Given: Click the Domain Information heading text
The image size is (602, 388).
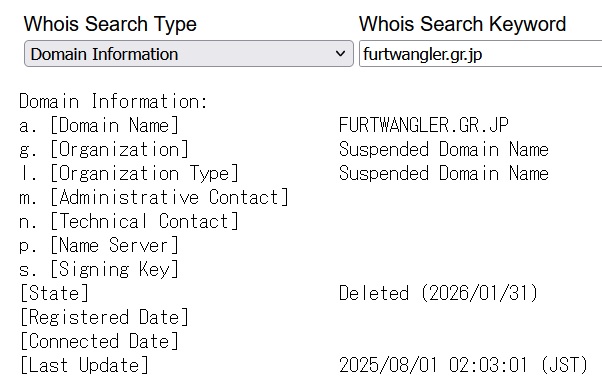Looking at the screenshot, I should point(113,101).
